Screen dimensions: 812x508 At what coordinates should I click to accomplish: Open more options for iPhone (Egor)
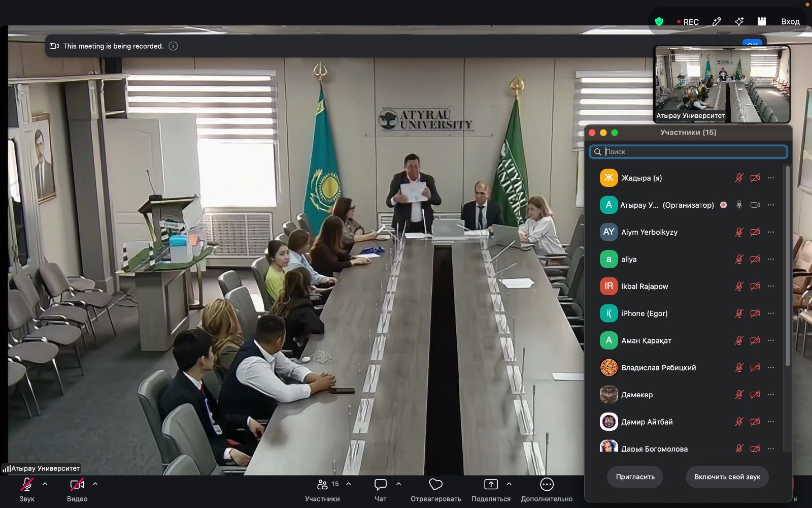point(771,313)
